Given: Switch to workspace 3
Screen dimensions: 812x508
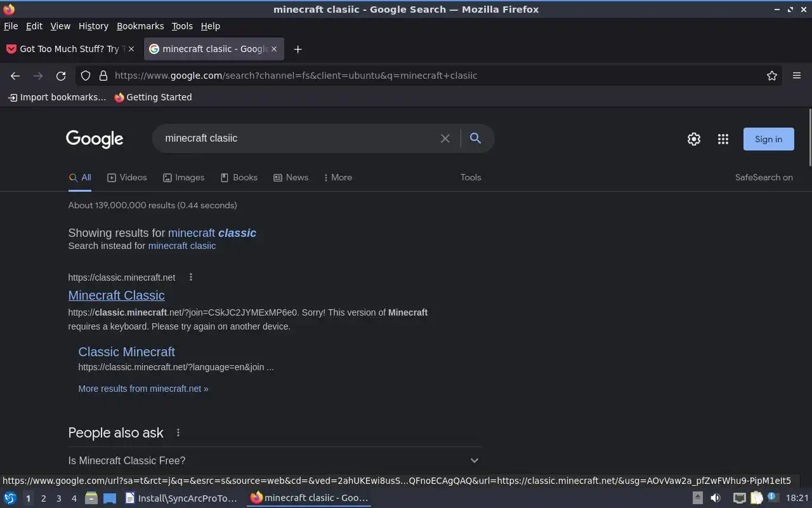Looking at the screenshot, I should coord(58,498).
